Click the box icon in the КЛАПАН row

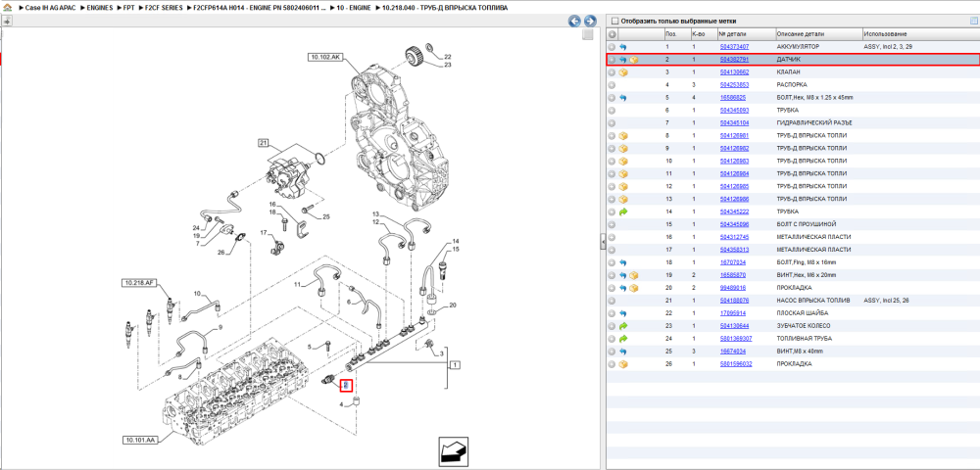click(x=623, y=72)
